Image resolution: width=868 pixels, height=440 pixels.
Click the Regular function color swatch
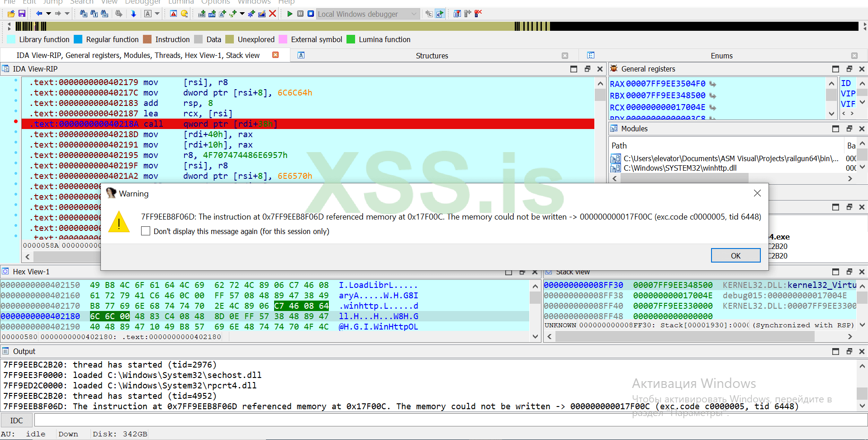78,39
